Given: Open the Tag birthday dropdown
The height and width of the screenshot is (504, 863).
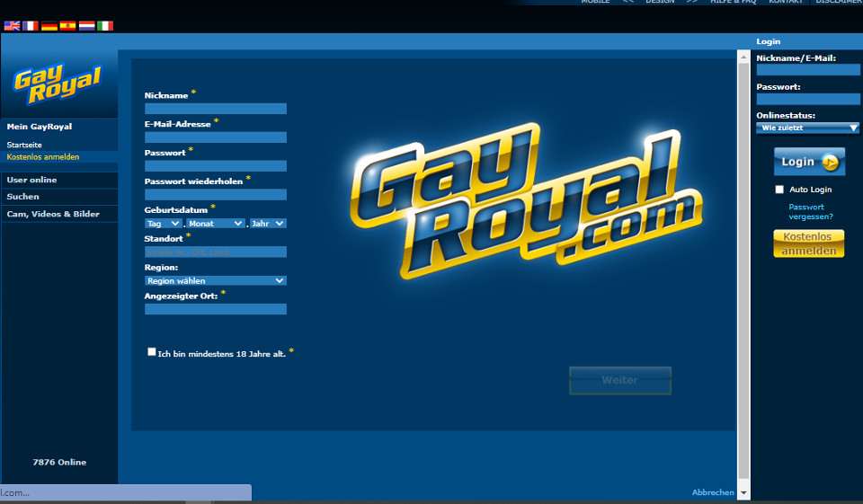Looking at the screenshot, I should coord(163,223).
